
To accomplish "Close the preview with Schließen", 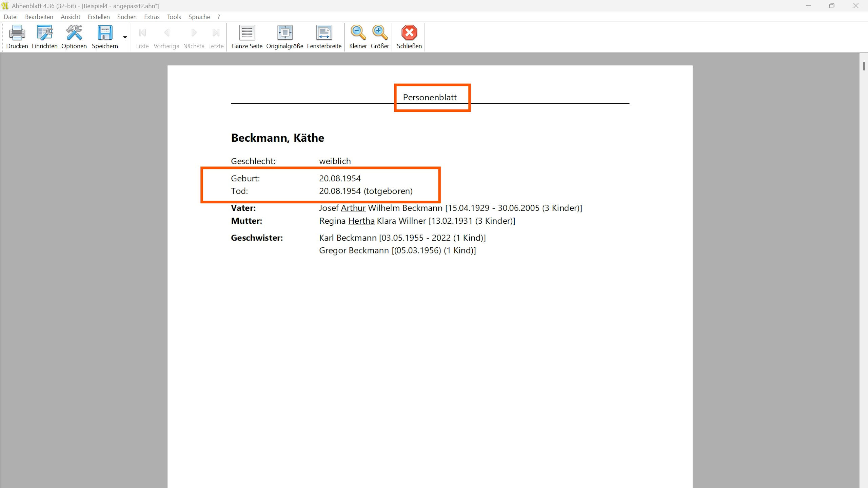I will click(409, 33).
